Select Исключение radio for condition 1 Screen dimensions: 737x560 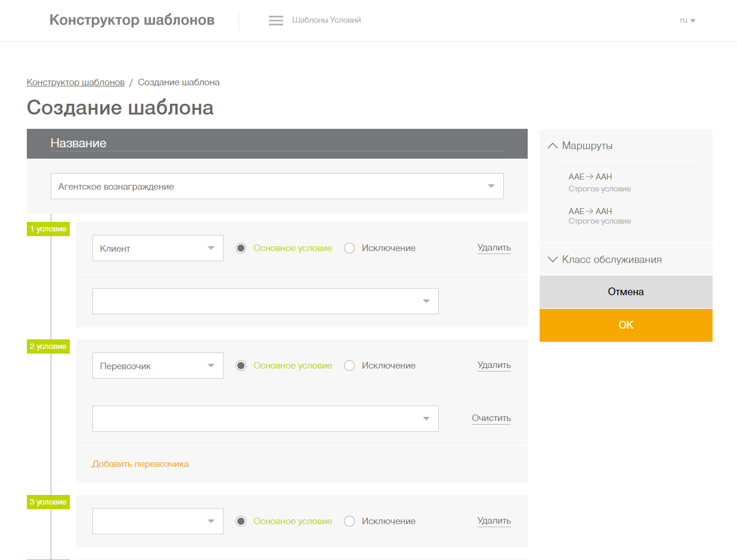(349, 248)
